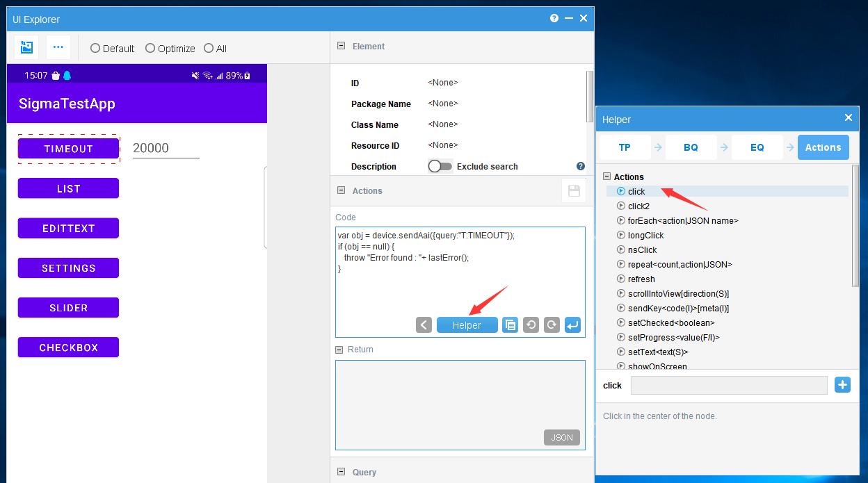Click the redo icon in code toolbar
This screenshot has height=483, width=868.
click(x=552, y=325)
